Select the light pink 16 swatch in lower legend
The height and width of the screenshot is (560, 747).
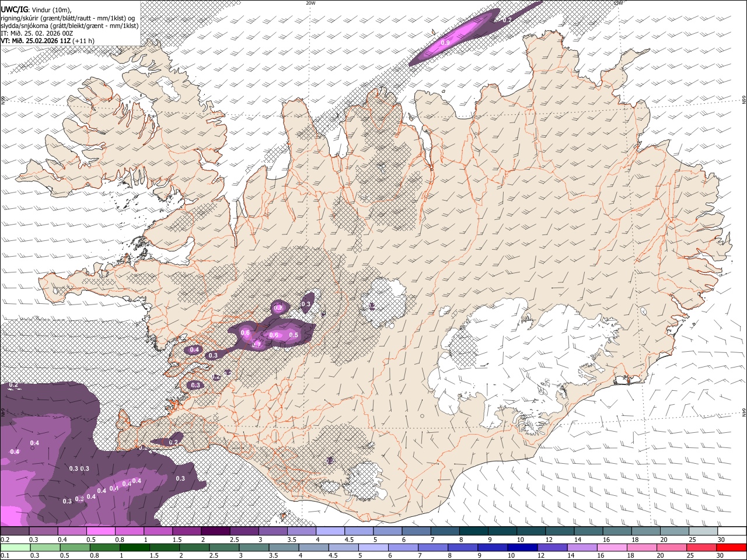pos(612,547)
